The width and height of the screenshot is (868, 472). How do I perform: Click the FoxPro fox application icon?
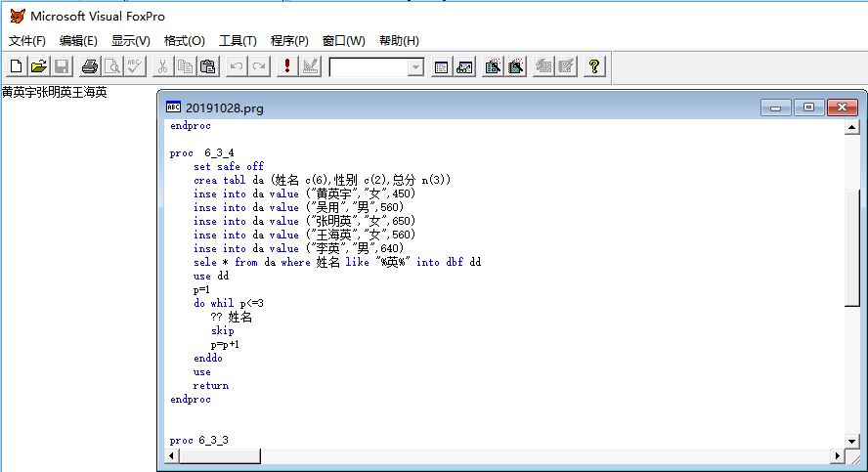[x=18, y=16]
